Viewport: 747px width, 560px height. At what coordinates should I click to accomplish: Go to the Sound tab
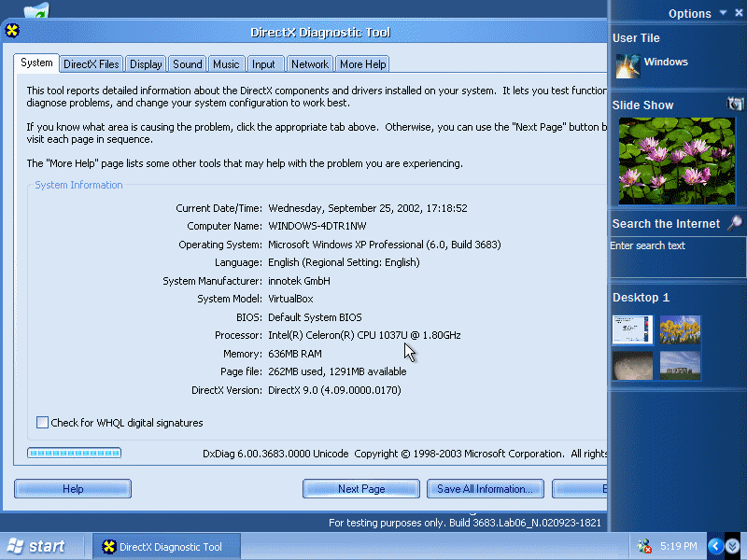coord(188,64)
